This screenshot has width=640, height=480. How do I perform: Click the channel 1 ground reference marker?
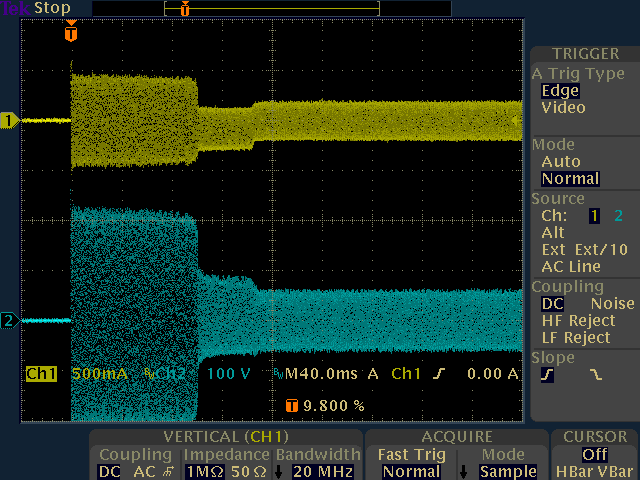pos(11,121)
